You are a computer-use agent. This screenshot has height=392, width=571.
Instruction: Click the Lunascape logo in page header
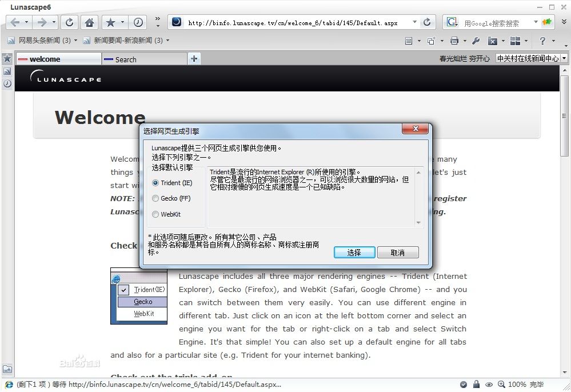pos(66,77)
